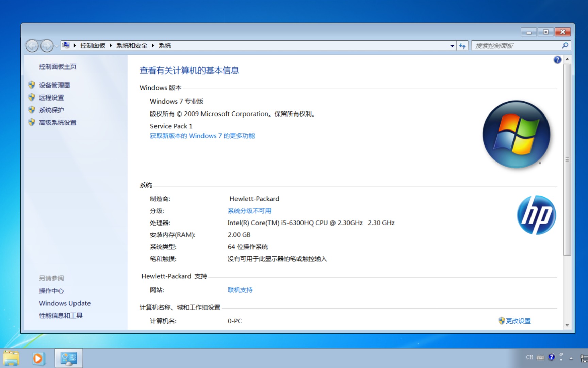Click the Service Pack 1 text
Image resolution: width=588 pixels, height=368 pixels.
[171, 126]
